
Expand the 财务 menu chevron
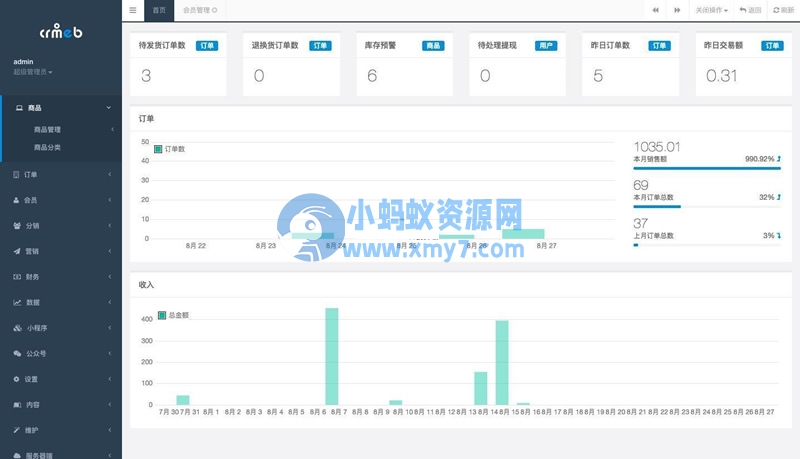pos(110,276)
